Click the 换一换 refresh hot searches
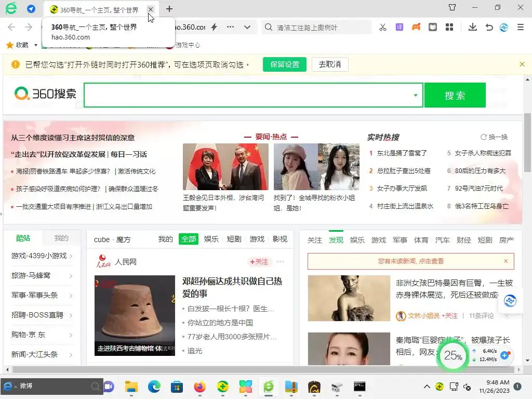 (495, 137)
